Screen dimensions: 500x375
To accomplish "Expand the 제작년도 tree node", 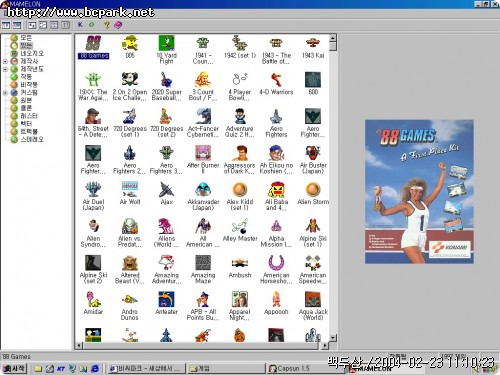I will (5, 69).
